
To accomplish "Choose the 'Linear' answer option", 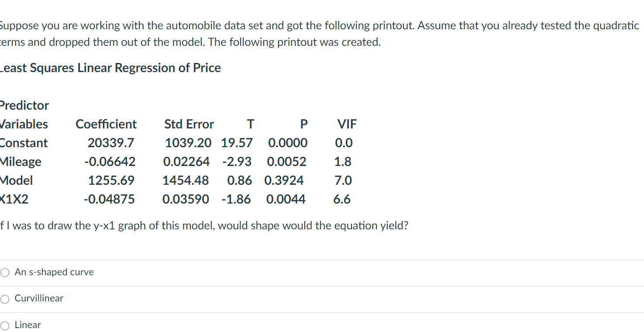I will [4, 325].
